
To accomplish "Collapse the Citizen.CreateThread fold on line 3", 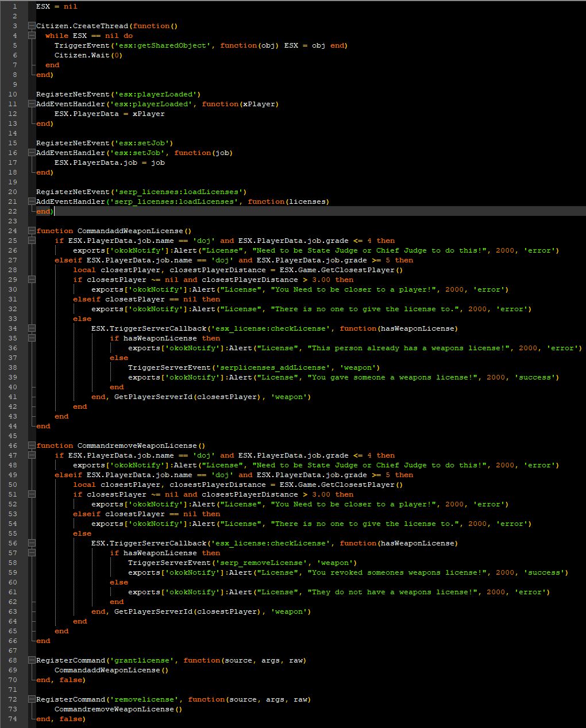I will (32, 26).
